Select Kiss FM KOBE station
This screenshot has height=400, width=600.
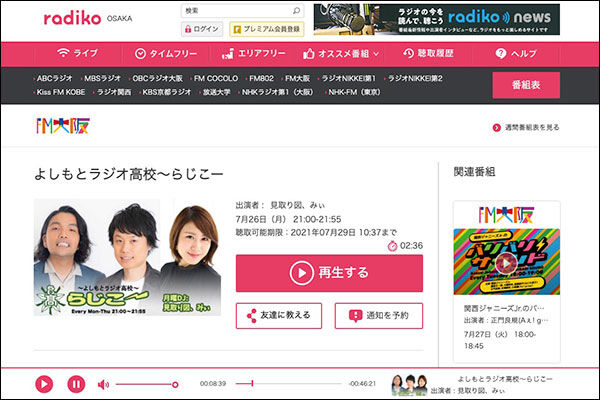pyautogui.click(x=60, y=92)
